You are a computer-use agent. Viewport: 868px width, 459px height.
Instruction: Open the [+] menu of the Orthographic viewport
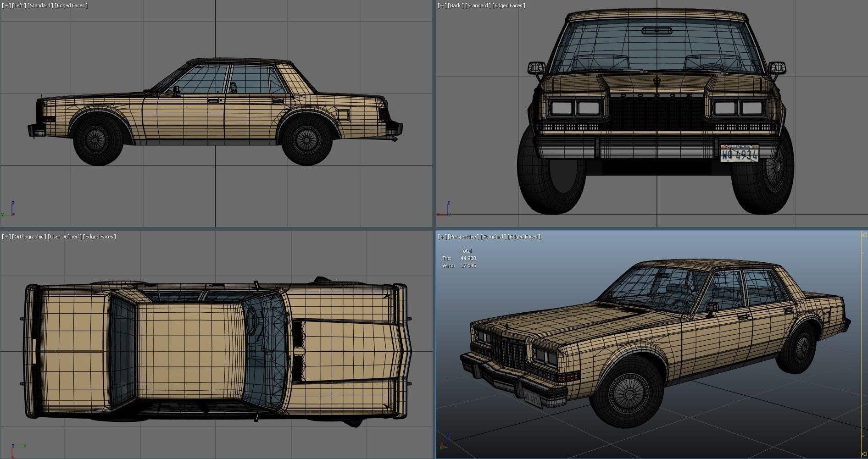tap(6, 237)
